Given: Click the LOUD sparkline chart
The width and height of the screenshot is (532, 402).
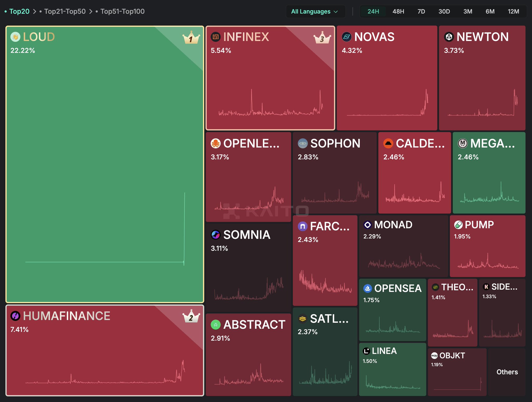Looking at the screenshot, I should pos(105,229).
